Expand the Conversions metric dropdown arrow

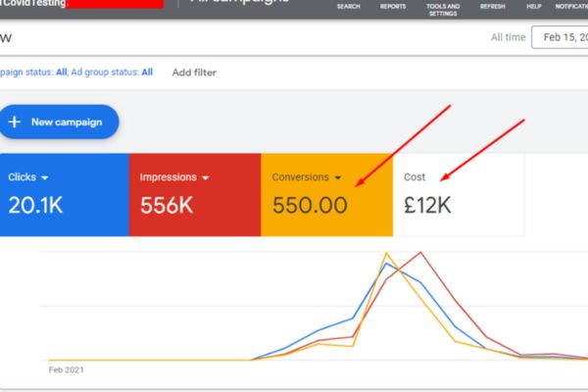[x=338, y=178]
